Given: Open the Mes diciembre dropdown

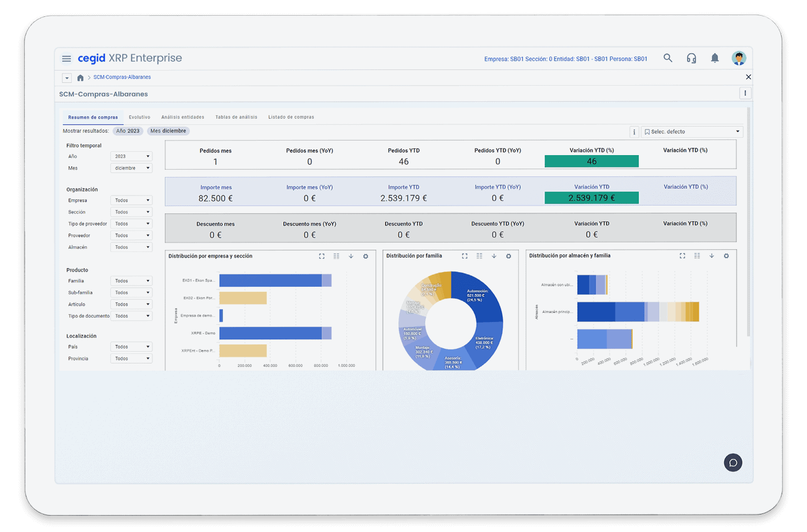Looking at the screenshot, I should [x=132, y=168].
